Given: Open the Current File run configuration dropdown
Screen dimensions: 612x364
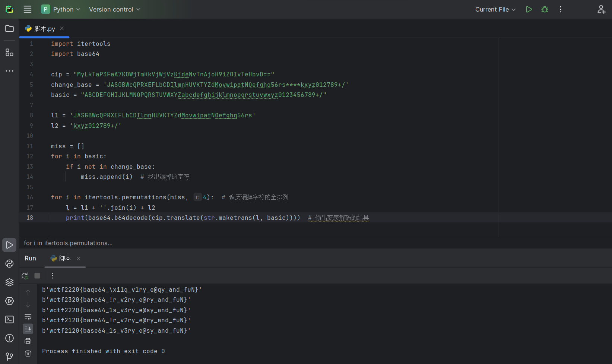Looking at the screenshot, I should coord(495,9).
